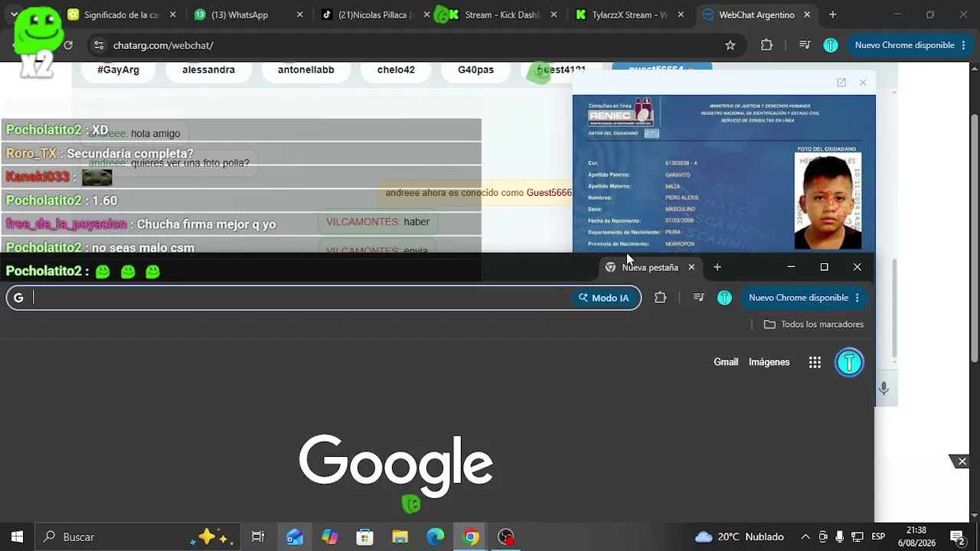Screen dimensions: 980x551
Task: Close the WebChat Argentino tab
Action: [808, 15]
